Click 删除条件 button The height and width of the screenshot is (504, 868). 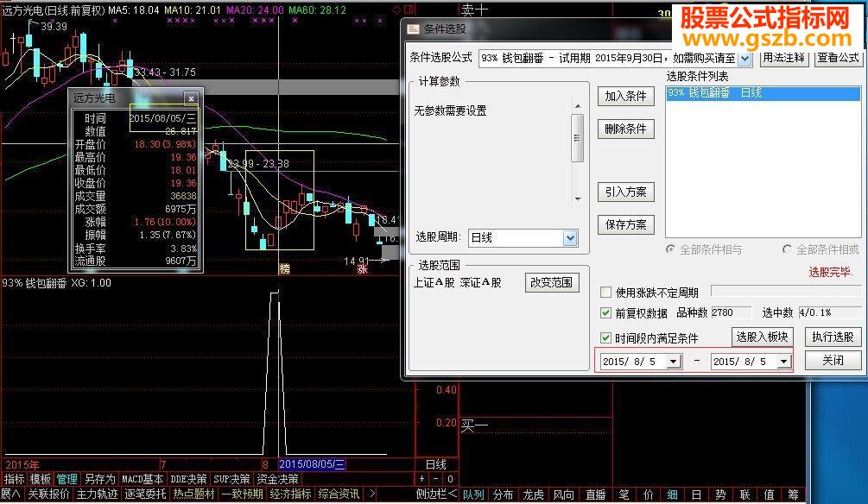point(625,129)
